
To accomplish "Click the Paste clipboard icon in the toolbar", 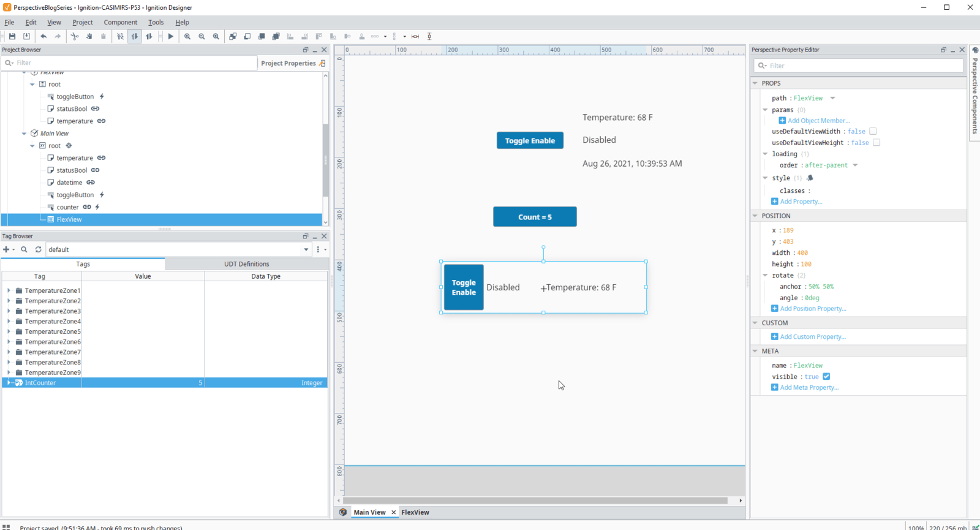I will tap(104, 37).
